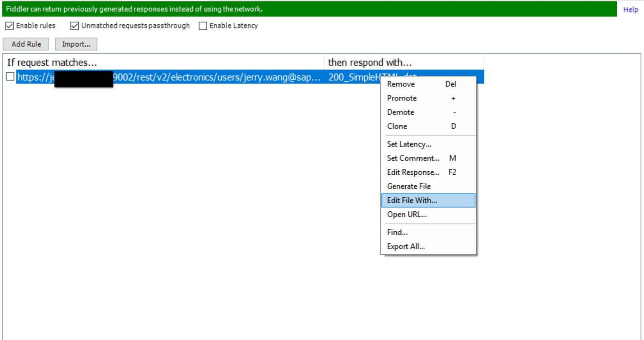Select Demote in the context menu
Viewport: 644px width, 340px height.
pyautogui.click(x=428, y=112)
